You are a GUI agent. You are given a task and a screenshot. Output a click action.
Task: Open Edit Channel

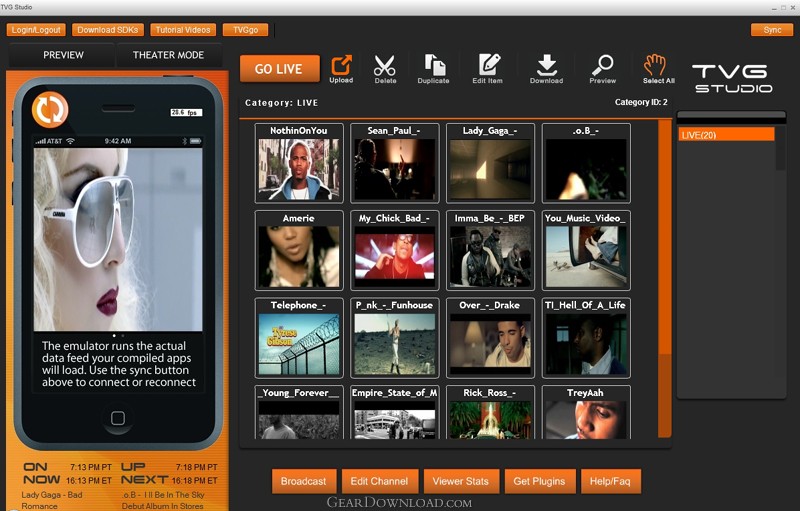click(379, 481)
